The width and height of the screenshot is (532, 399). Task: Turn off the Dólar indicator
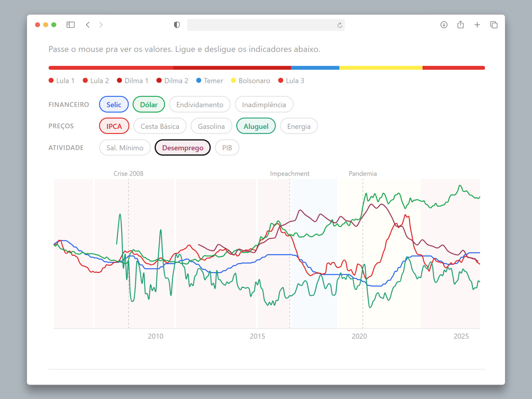click(149, 104)
